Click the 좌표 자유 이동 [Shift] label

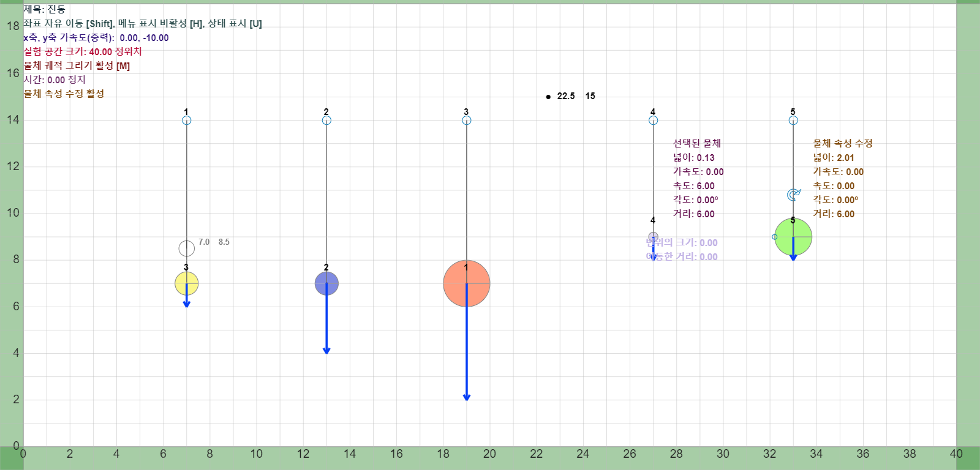coord(69,23)
